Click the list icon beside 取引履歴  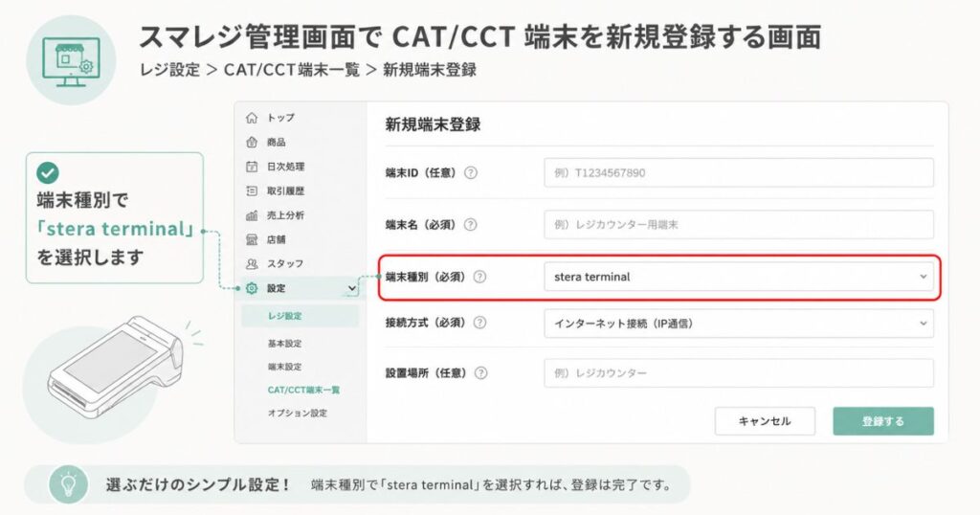point(252,190)
